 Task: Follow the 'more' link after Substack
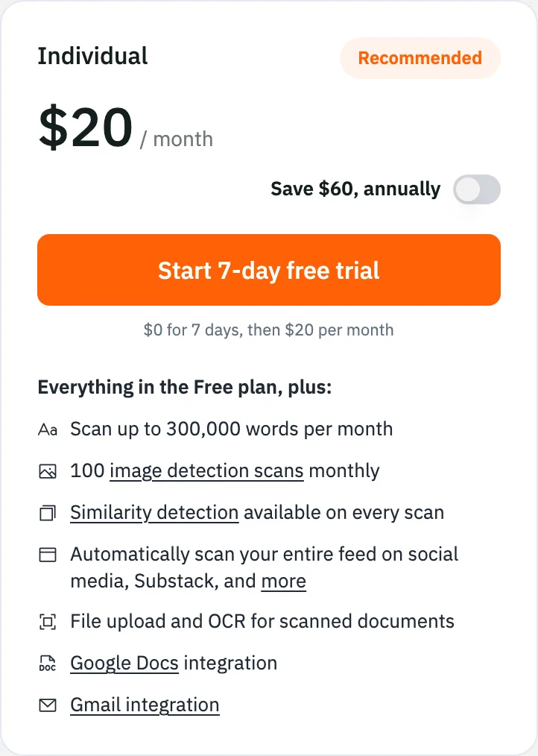pos(283,581)
